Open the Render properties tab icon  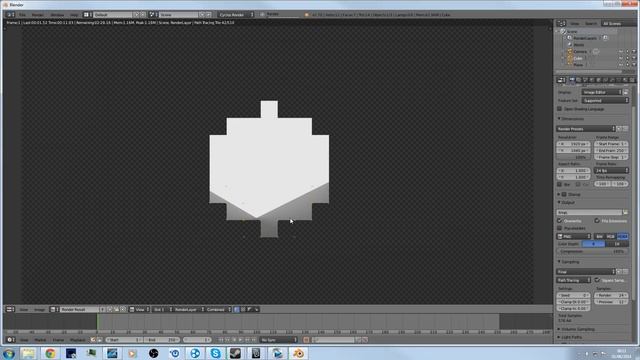click(x=572, y=80)
